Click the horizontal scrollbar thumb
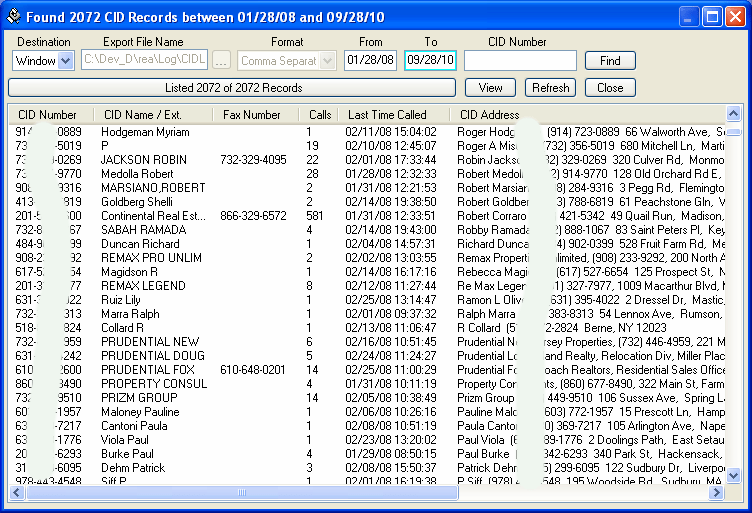Screen dimensions: 752x513 click(242, 492)
